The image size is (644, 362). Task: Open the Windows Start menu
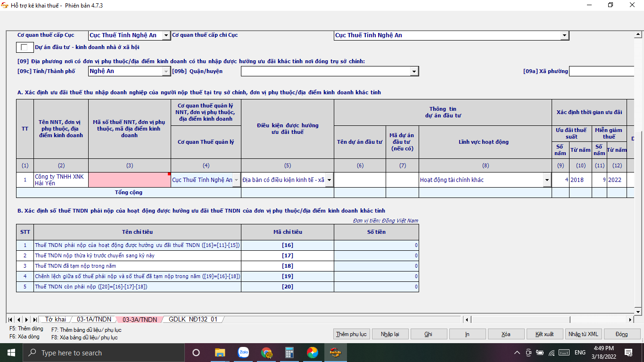click(11, 353)
